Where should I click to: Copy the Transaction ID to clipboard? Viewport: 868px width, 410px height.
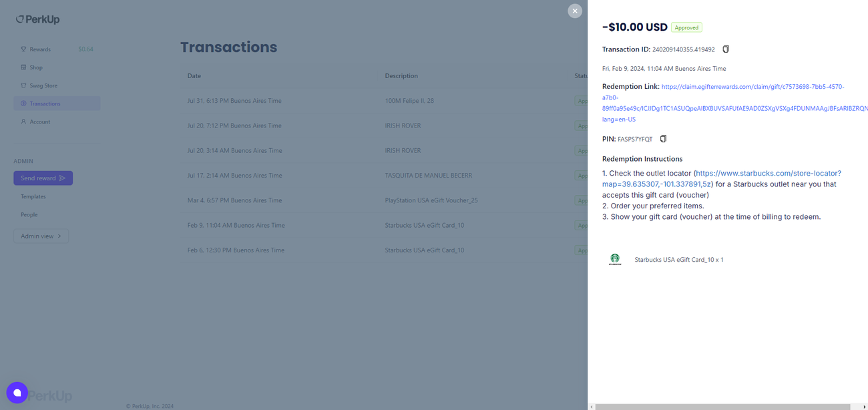click(x=726, y=49)
